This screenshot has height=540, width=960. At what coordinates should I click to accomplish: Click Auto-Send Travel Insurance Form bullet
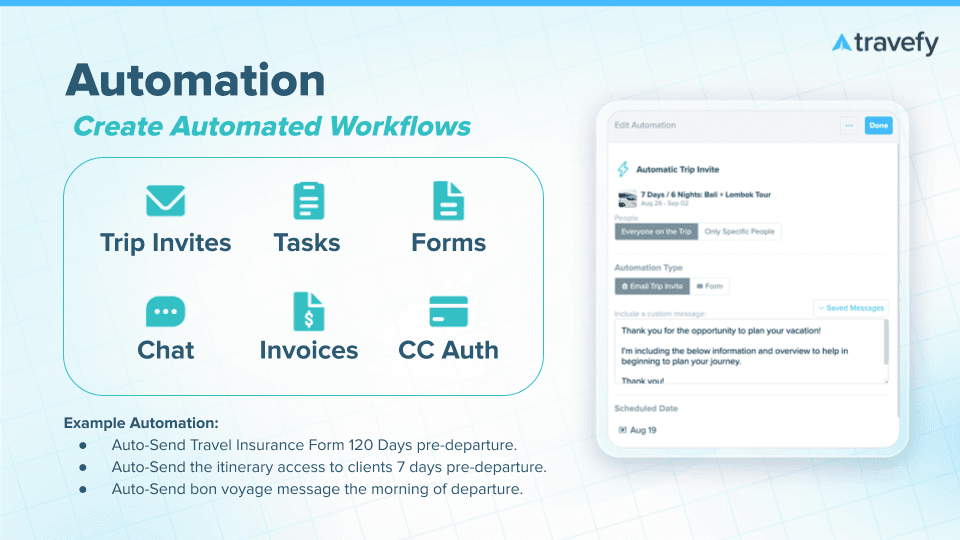point(314,445)
